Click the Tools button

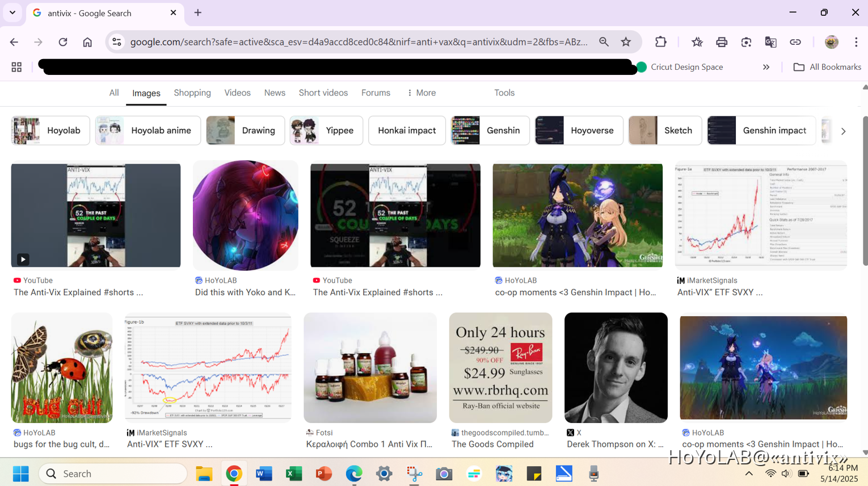(x=504, y=93)
